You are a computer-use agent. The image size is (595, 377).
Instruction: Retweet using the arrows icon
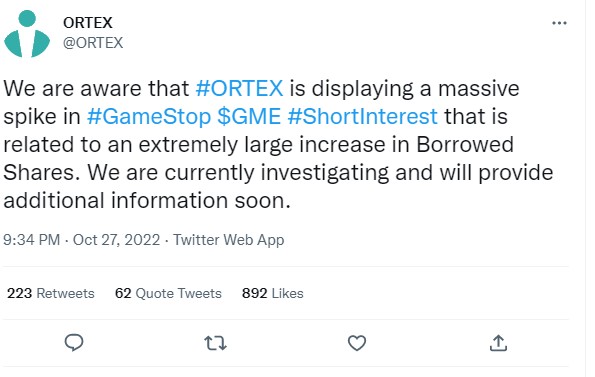[216, 343]
